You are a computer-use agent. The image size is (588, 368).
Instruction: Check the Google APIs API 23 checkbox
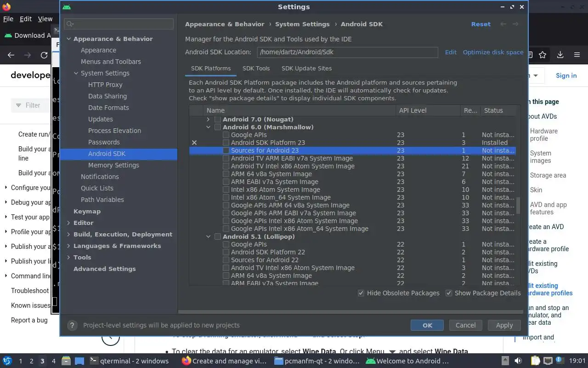tap(226, 135)
